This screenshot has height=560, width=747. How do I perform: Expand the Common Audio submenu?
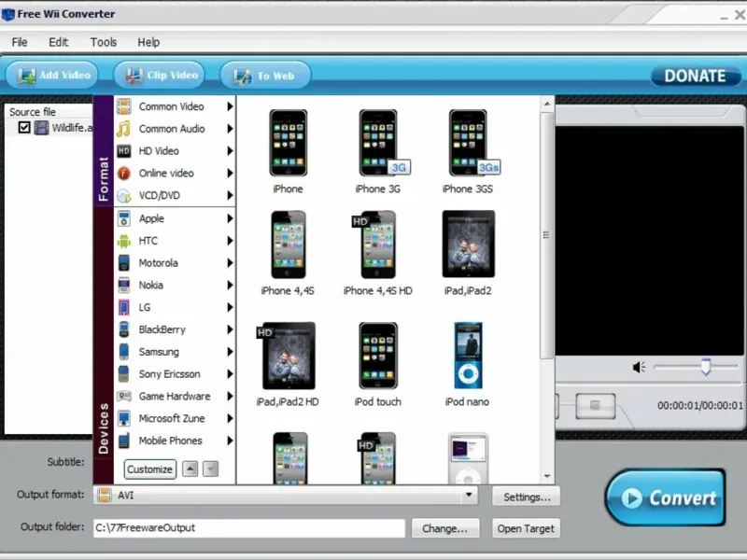[230, 129]
